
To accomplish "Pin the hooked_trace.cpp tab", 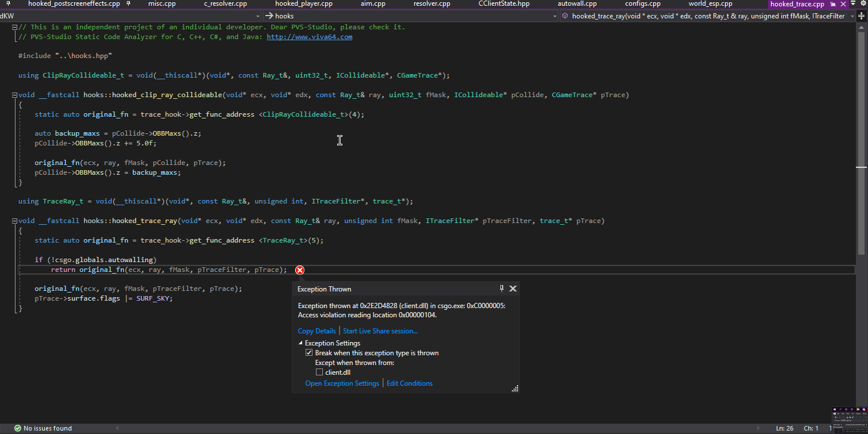I will 832,4.
